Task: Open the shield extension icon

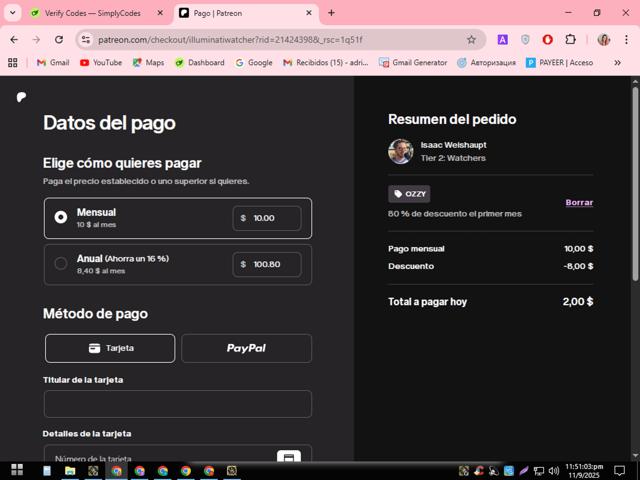Action: coord(525,40)
